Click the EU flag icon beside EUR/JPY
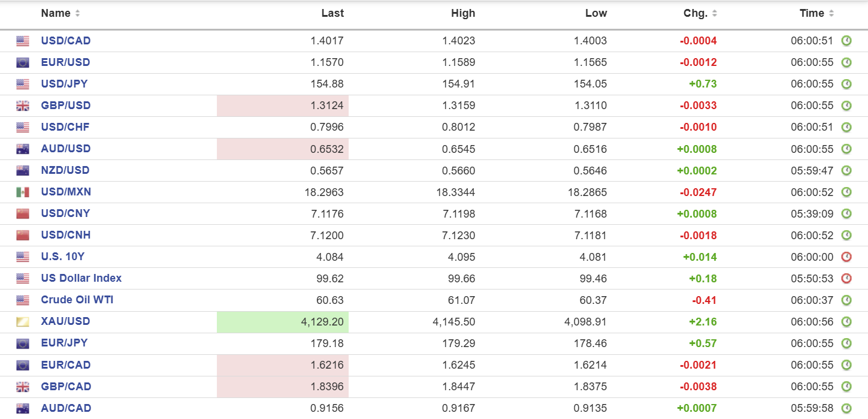868x419 pixels. coord(23,343)
